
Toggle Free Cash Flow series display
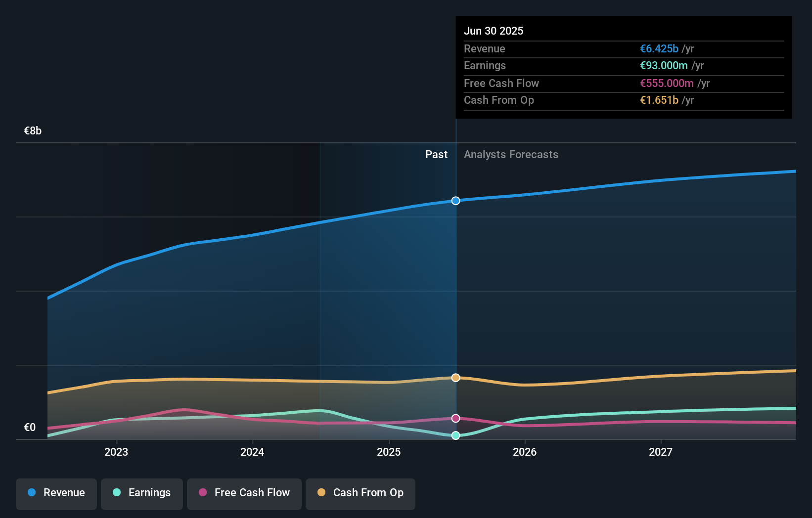[244, 493]
